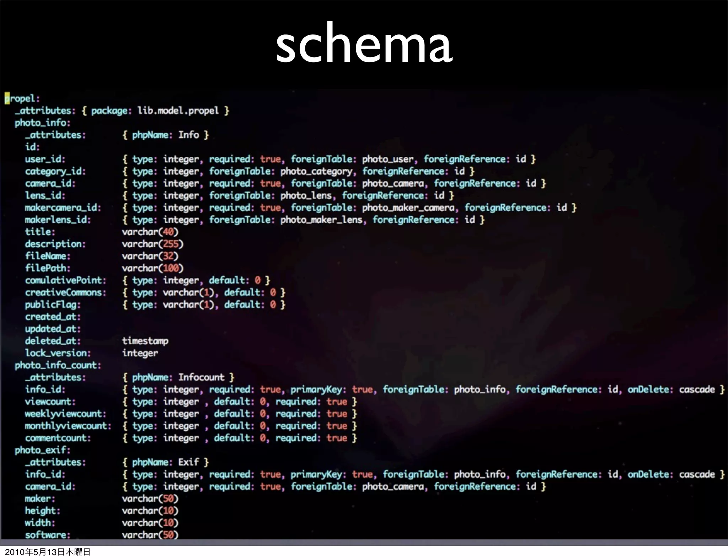Click the 'lens_id:' column key
Screen dimensions: 728x560
tap(45, 195)
